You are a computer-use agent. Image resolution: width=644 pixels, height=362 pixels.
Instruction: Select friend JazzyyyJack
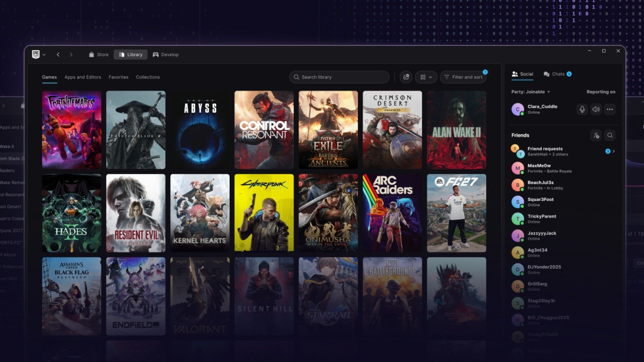[x=563, y=236]
